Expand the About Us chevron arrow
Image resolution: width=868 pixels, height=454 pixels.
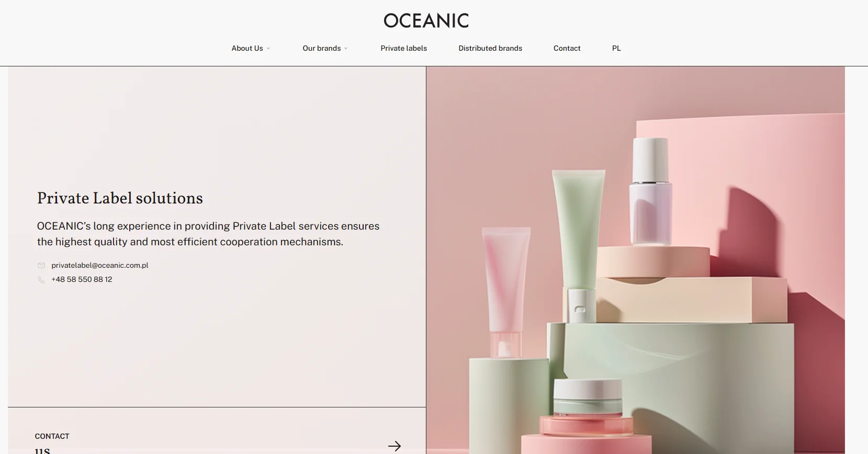(x=268, y=49)
